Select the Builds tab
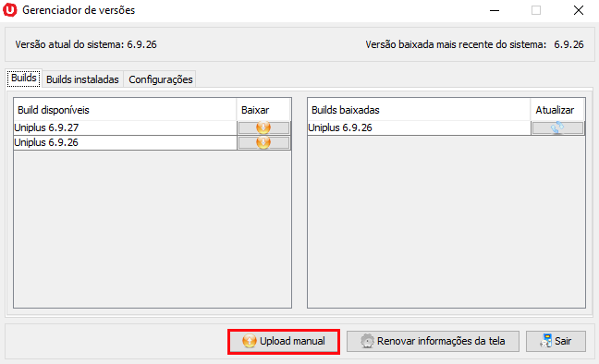599x364 pixels. [24, 79]
